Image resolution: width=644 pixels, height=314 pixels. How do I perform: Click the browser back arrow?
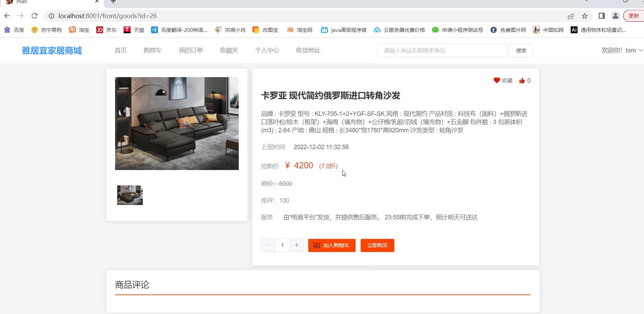click(7, 16)
